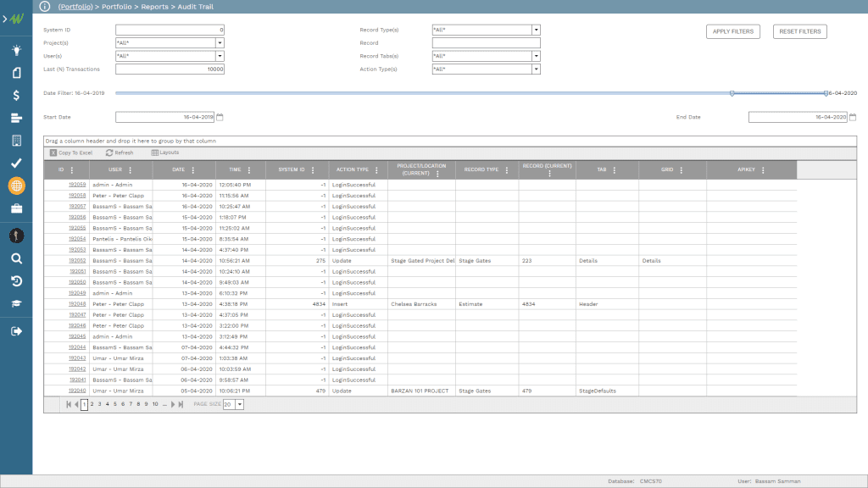Open the Layouts toolbar button
Viewport: 868px width, 488px height.
point(165,152)
